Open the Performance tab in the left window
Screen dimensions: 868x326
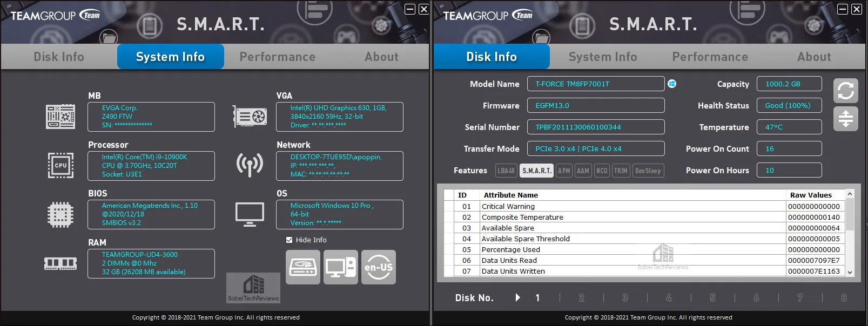[x=278, y=57]
